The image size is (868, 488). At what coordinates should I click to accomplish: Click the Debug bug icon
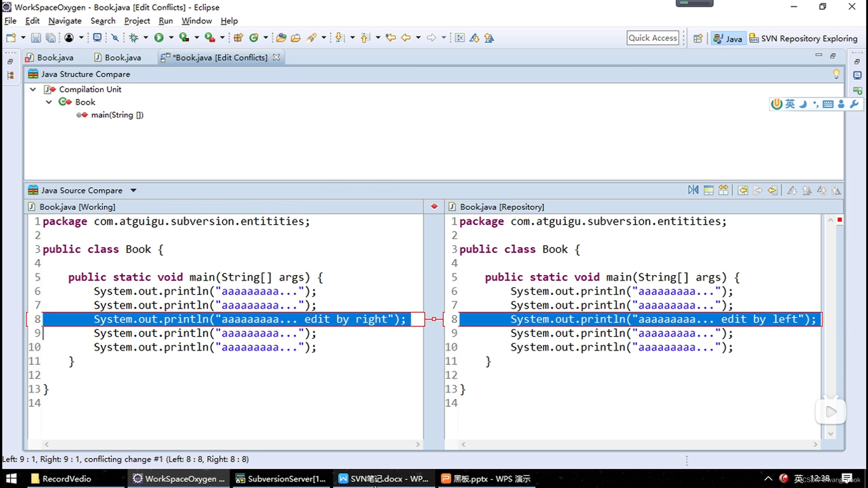click(x=133, y=38)
